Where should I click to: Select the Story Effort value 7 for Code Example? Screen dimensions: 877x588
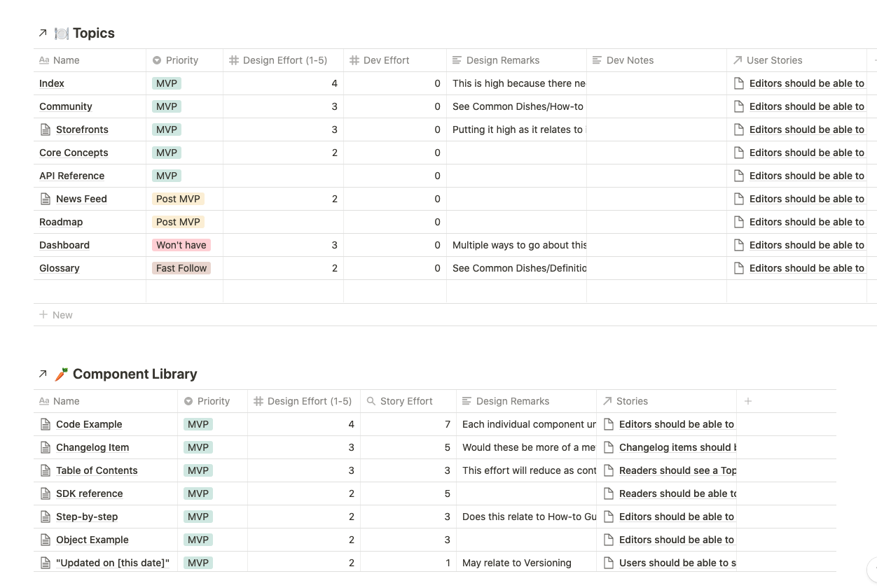click(x=408, y=424)
